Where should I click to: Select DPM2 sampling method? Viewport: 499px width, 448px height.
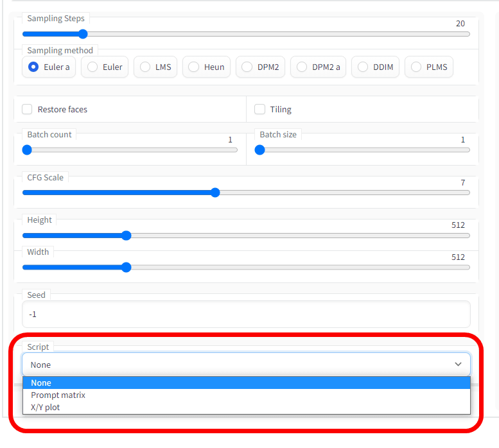[260, 67]
